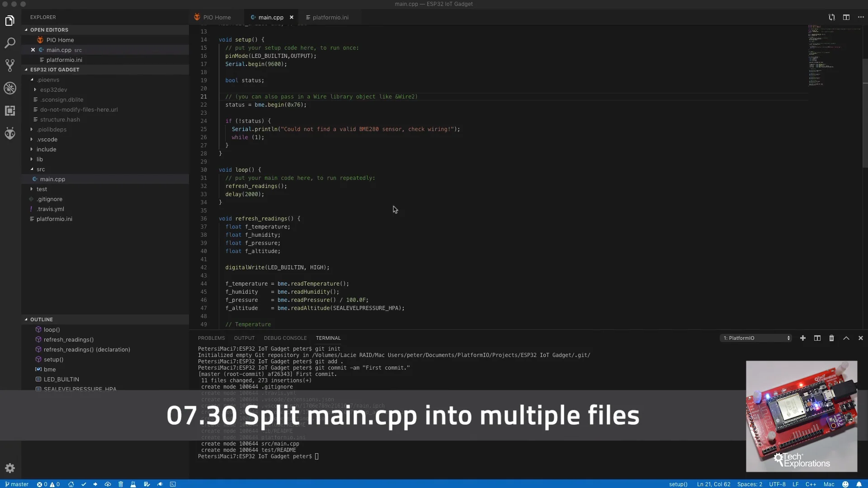The width and height of the screenshot is (868, 488).
Task: Open the Source Control sidebar view
Action: pos(10,66)
